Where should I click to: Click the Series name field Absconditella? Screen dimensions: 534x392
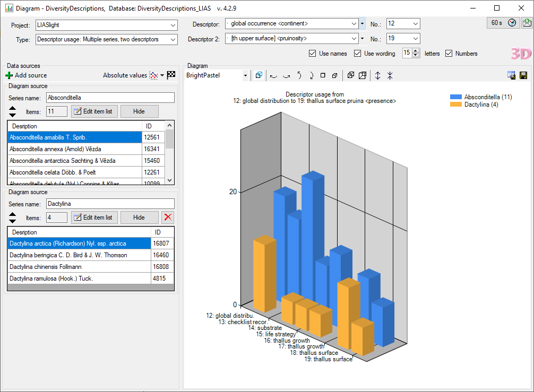pyautogui.click(x=110, y=98)
